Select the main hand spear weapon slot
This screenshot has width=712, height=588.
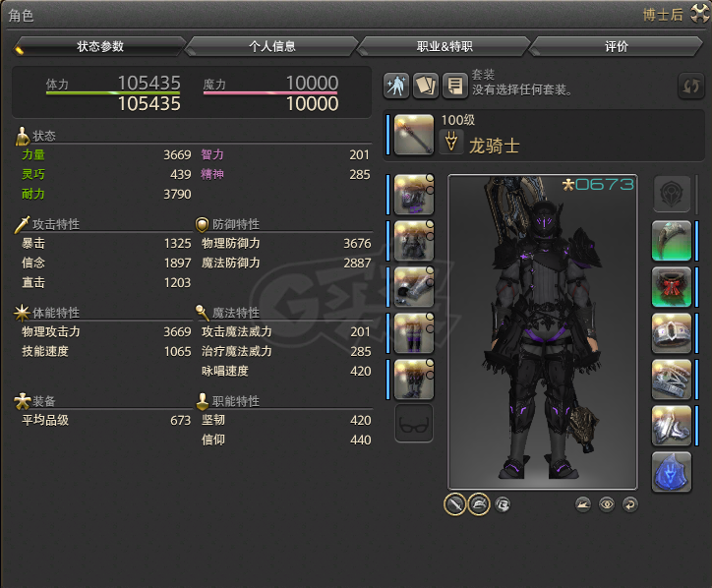[x=414, y=135]
